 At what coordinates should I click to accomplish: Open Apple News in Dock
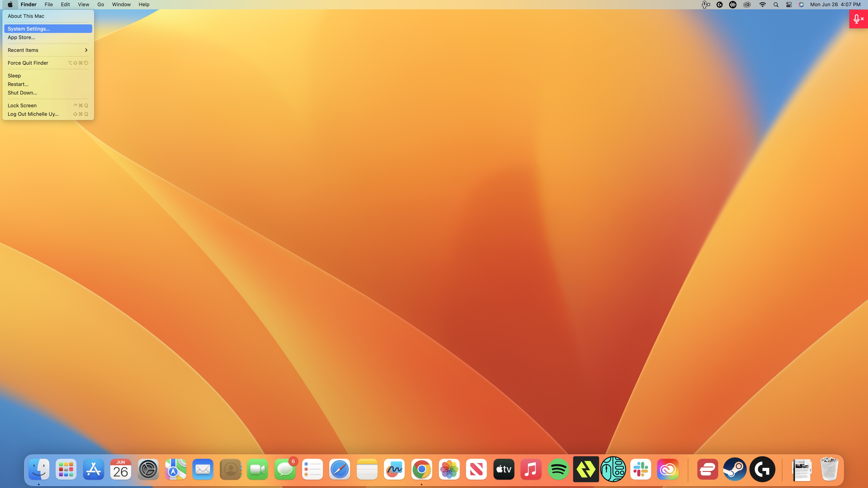[476, 469]
